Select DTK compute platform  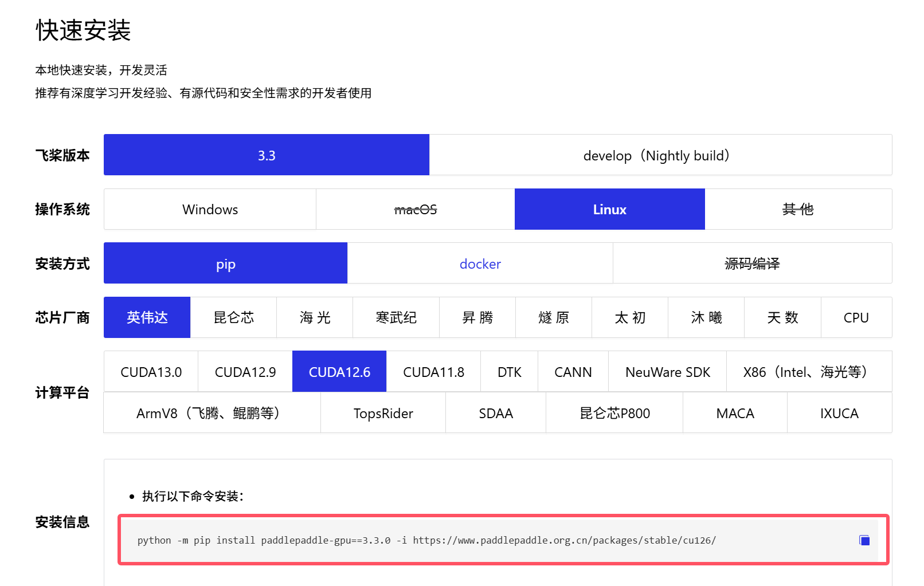(x=510, y=371)
